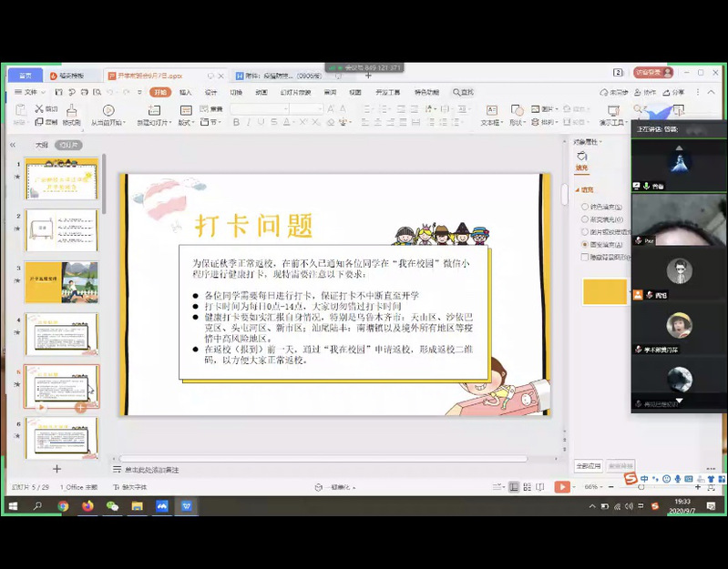This screenshot has width=728, height=569.
Task: Click the 全部应用 button
Action: (x=589, y=465)
